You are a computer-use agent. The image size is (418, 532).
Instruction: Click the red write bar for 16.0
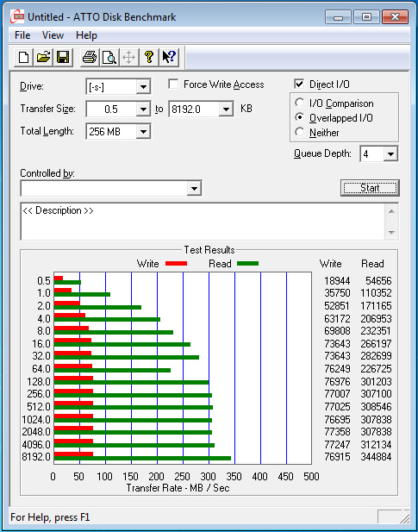[x=72, y=340]
